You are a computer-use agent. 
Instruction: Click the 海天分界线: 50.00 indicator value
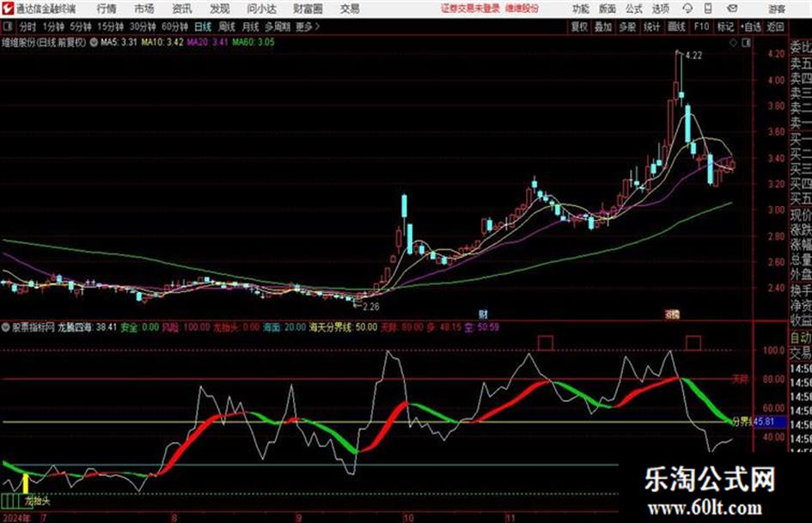point(343,327)
